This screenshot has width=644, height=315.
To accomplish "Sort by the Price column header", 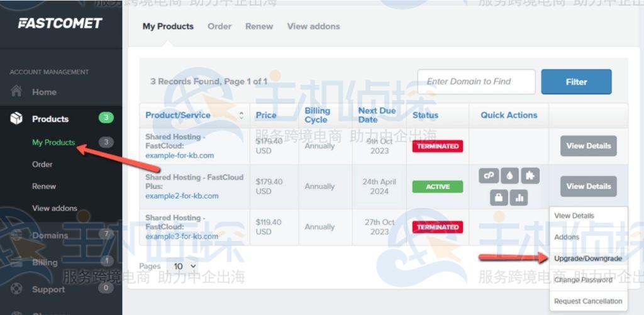I will (266, 116).
